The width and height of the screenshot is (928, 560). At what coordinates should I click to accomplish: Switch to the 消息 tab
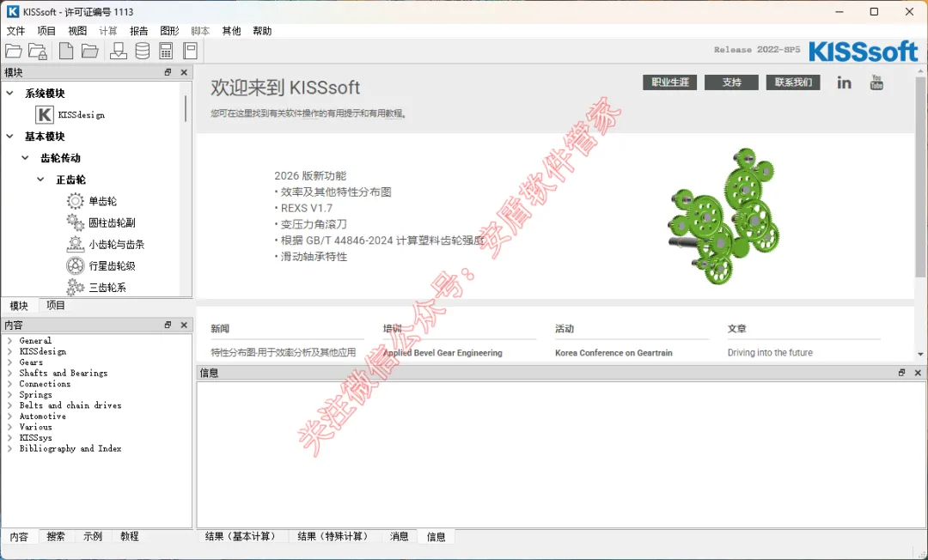click(x=399, y=536)
